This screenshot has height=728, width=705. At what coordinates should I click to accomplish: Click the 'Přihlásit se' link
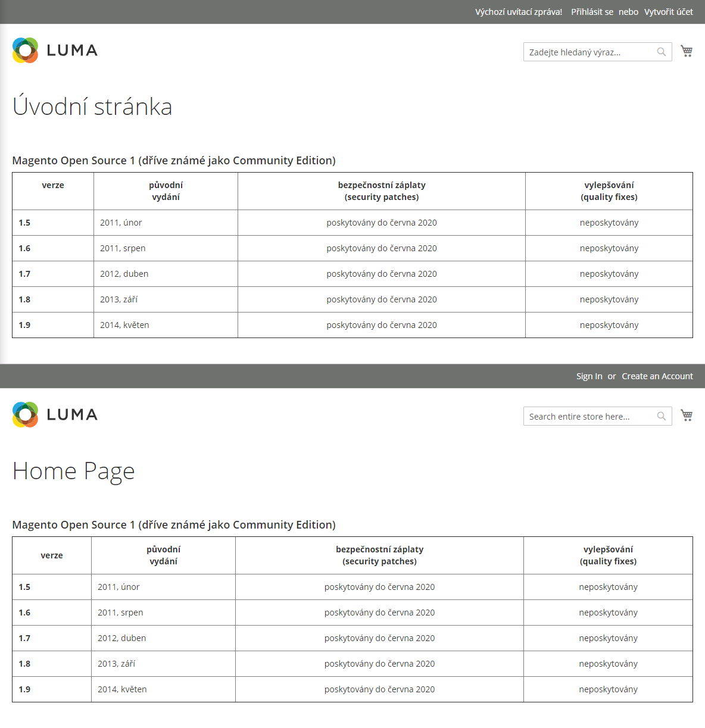click(592, 12)
